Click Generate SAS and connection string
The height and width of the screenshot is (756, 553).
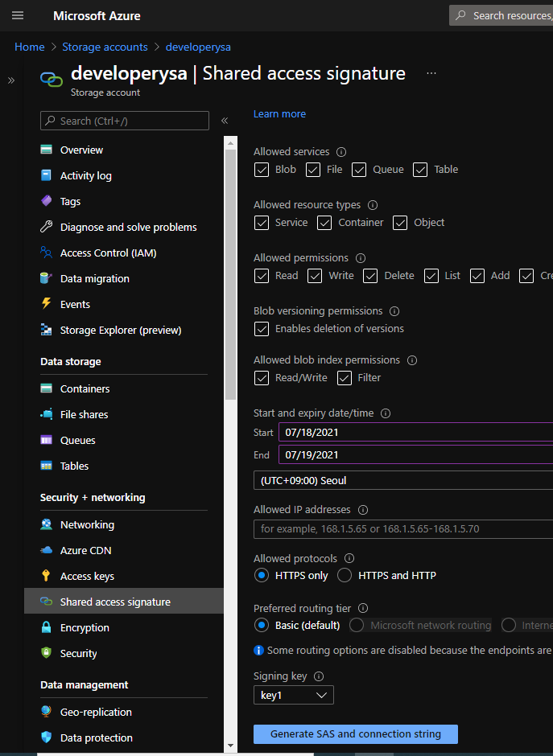pyautogui.click(x=355, y=733)
